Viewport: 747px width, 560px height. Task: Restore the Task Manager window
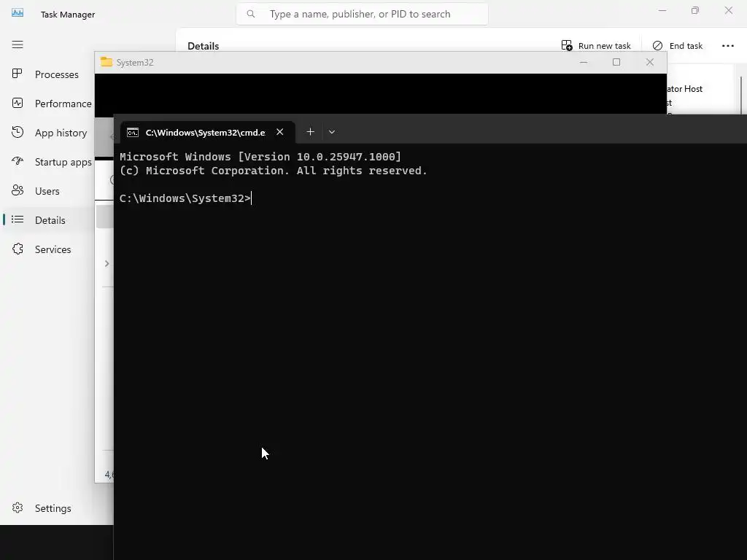click(x=695, y=10)
